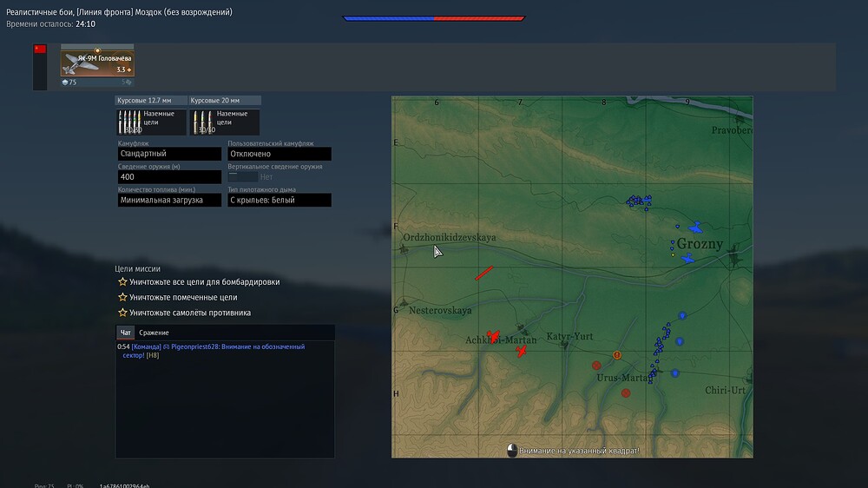Viewport: 868px width, 488px height.
Task: Click the USSR flag country icon
Action: [40, 49]
